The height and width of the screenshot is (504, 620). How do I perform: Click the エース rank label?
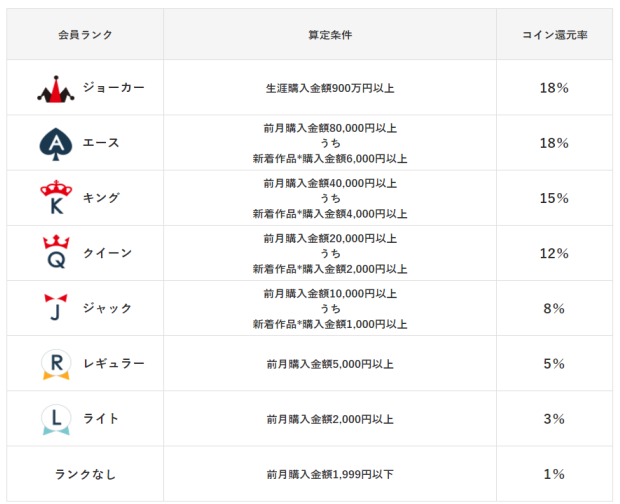(x=101, y=143)
